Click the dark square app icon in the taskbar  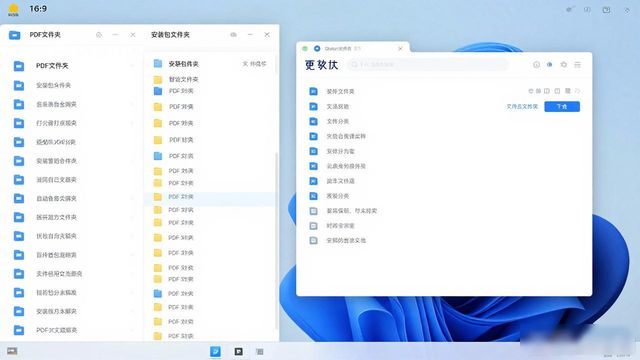[239, 351]
